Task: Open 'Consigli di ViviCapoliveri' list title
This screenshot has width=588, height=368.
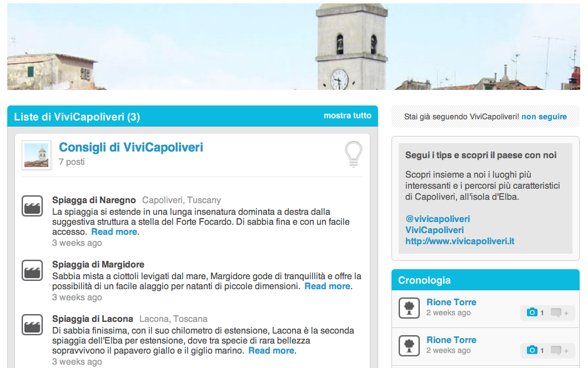Action: coord(131,147)
